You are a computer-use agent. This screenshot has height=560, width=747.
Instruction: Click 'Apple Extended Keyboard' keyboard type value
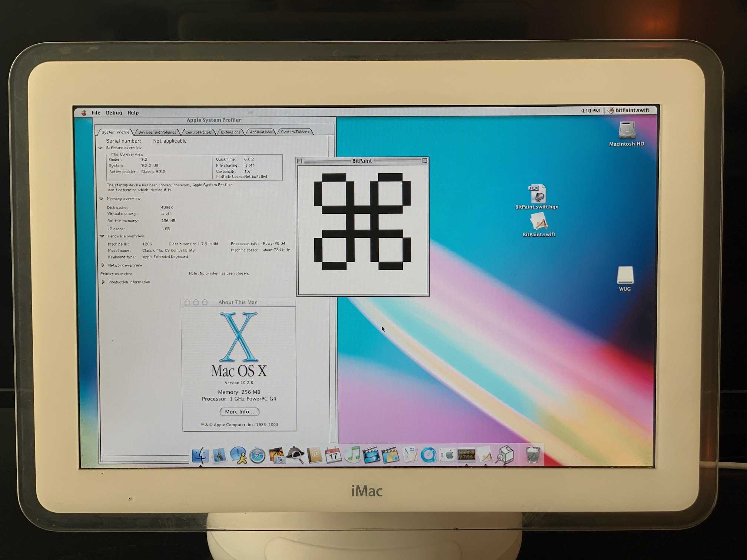pos(165,257)
